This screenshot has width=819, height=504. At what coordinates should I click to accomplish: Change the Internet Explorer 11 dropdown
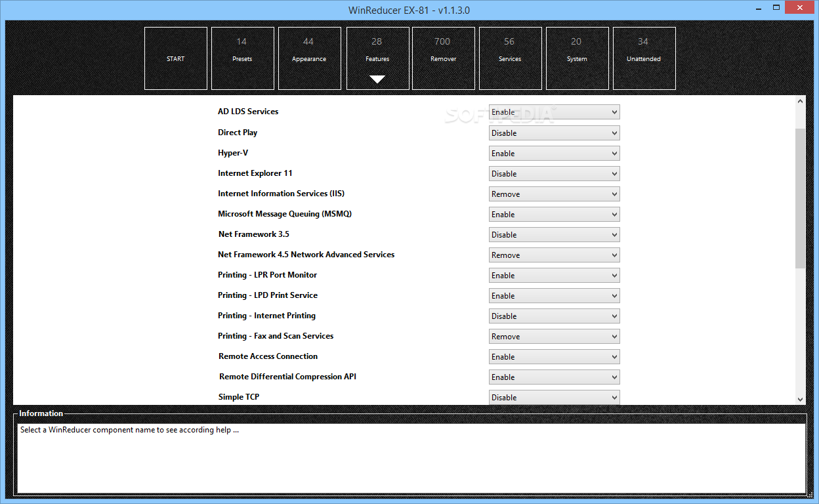(x=555, y=174)
